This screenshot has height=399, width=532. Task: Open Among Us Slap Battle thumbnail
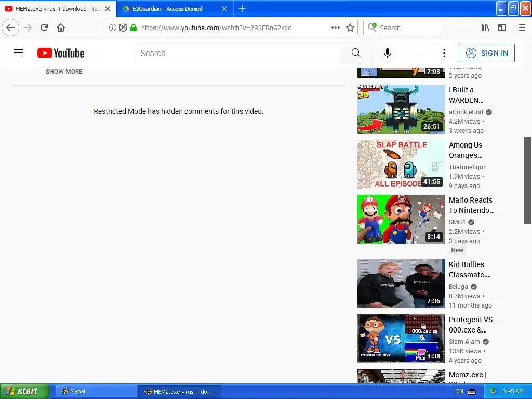pyautogui.click(x=401, y=164)
